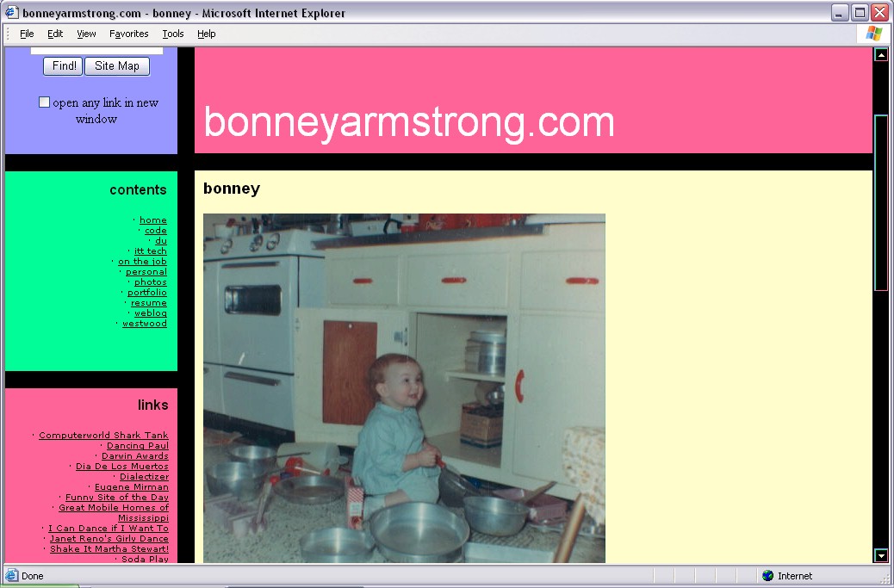This screenshot has height=588, width=894.
Task: Open the home link in contents
Action: click(153, 220)
